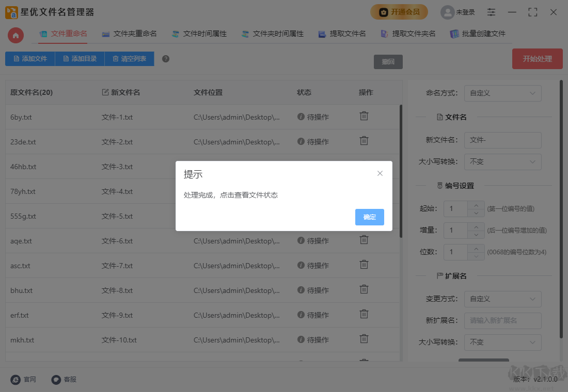This screenshot has width=568, height=392.
Task: Open the 大小写转换 dropdown under 文件名
Action: (502, 161)
